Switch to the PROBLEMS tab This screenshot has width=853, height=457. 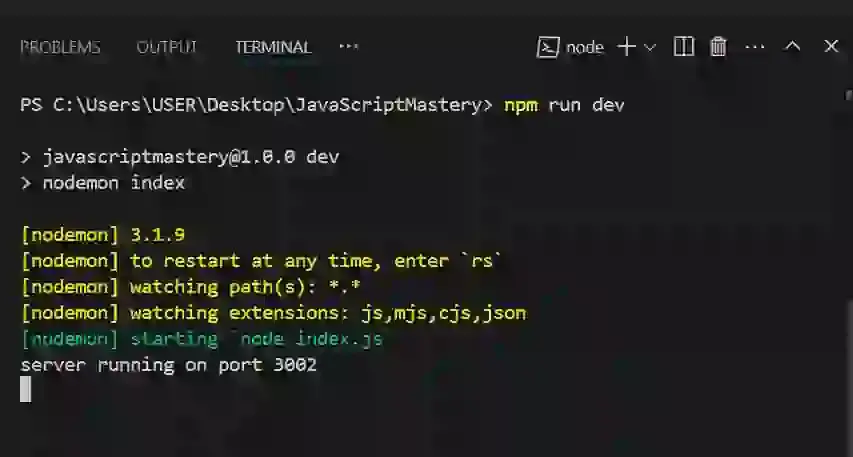point(60,47)
